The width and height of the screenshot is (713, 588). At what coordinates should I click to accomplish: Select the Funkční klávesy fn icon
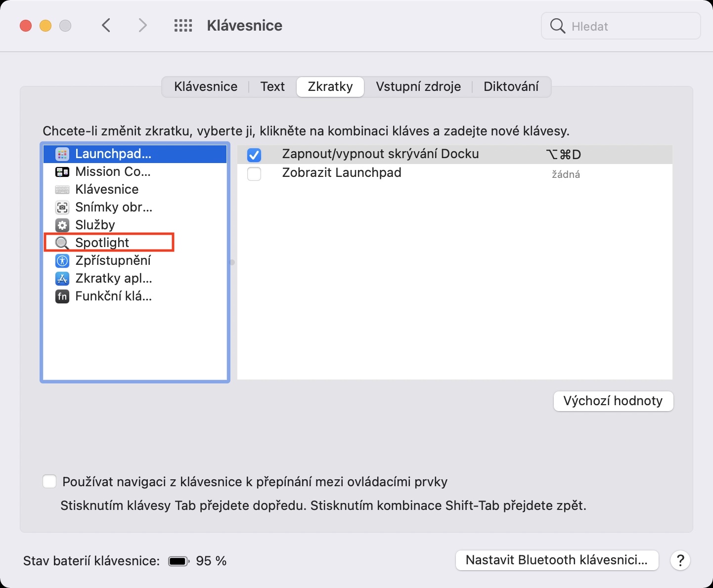click(x=62, y=296)
